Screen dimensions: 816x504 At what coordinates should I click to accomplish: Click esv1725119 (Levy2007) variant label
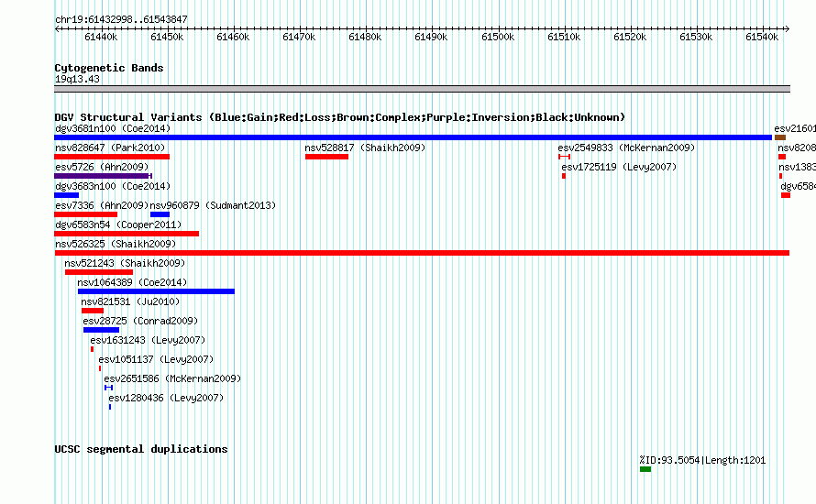coord(619,167)
